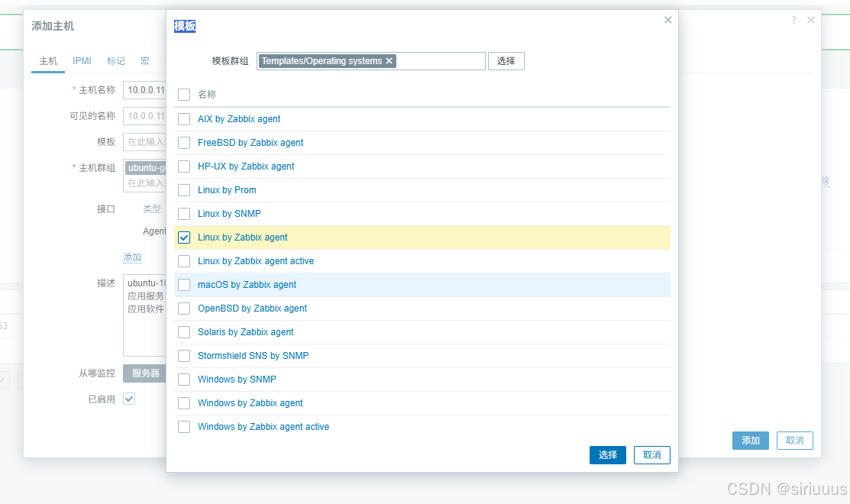Open the Linux by Zabbix agent link

tap(242, 237)
